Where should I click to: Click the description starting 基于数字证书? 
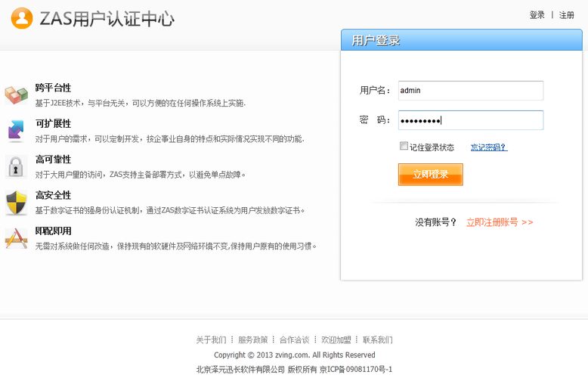click(170, 210)
